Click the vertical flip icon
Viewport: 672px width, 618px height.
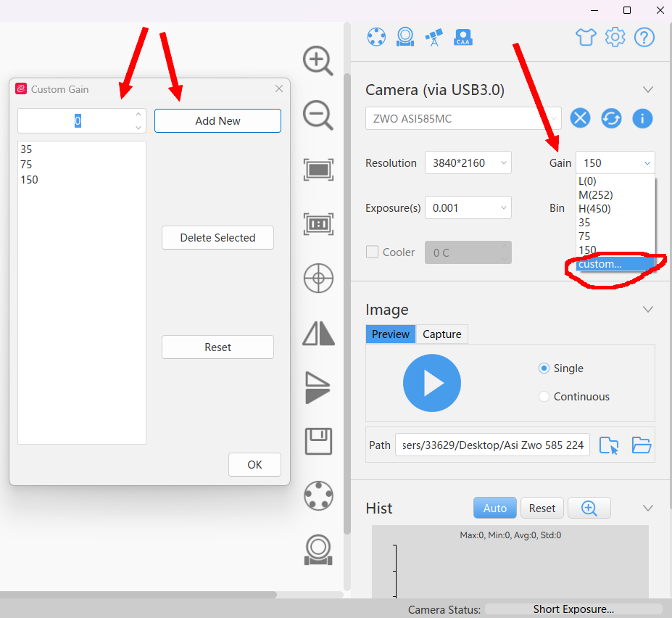click(x=318, y=387)
